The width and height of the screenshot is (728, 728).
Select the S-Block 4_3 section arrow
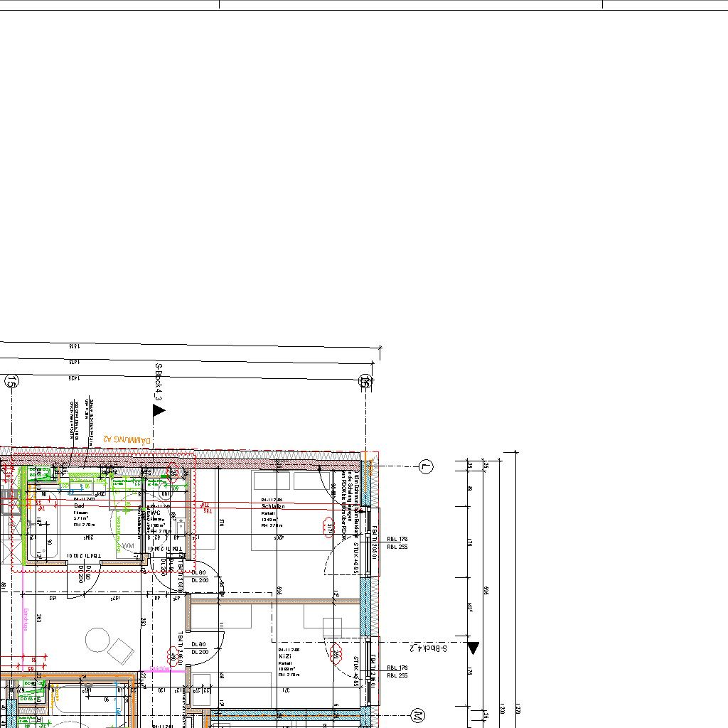click(159, 410)
